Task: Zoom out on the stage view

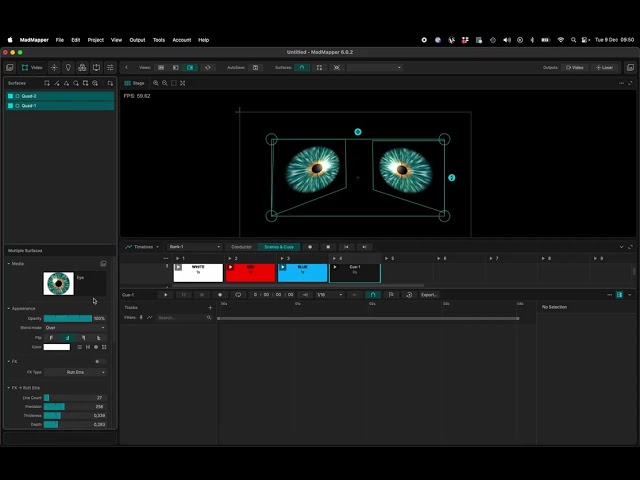Action: tap(165, 83)
